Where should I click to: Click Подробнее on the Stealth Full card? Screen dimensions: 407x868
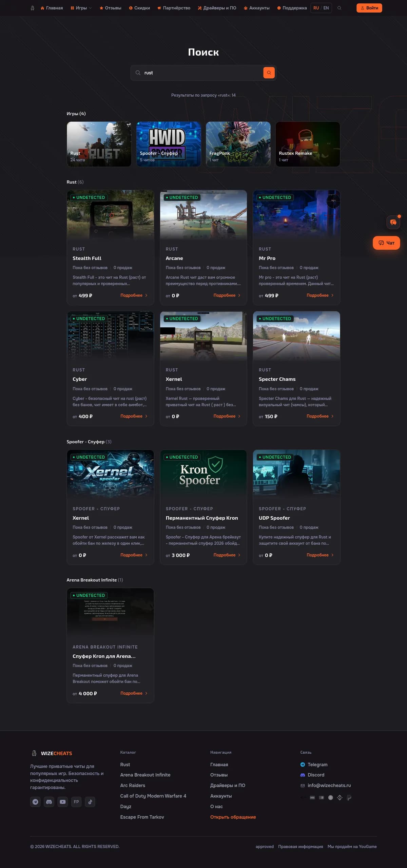pos(134,295)
